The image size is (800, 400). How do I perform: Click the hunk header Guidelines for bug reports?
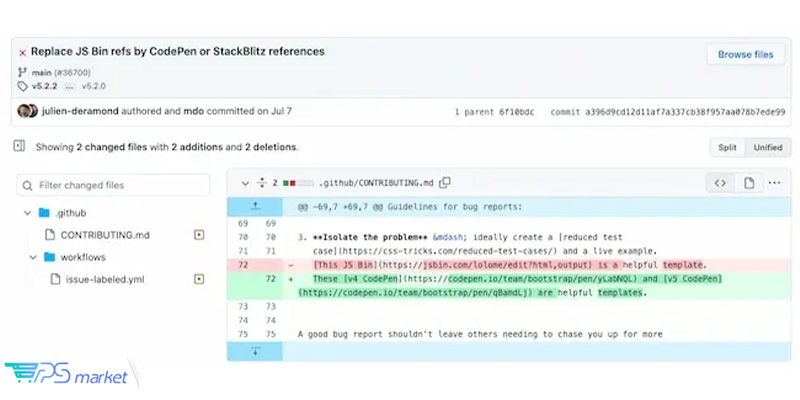[410, 207]
